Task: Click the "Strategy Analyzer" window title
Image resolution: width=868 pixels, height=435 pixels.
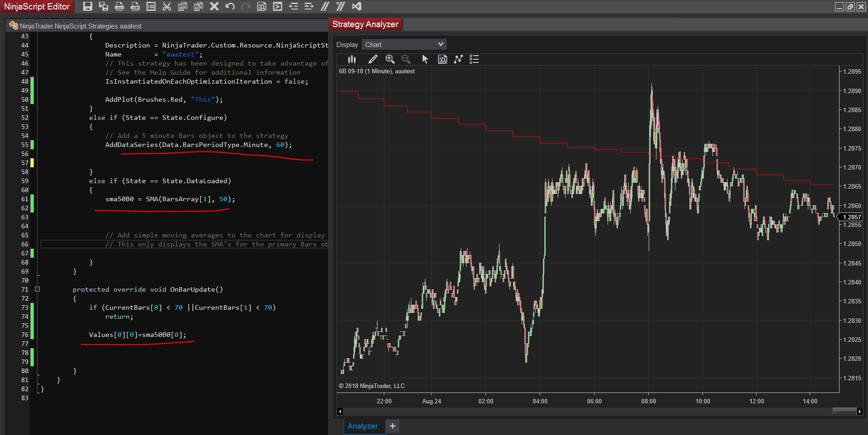Action: click(x=365, y=24)
